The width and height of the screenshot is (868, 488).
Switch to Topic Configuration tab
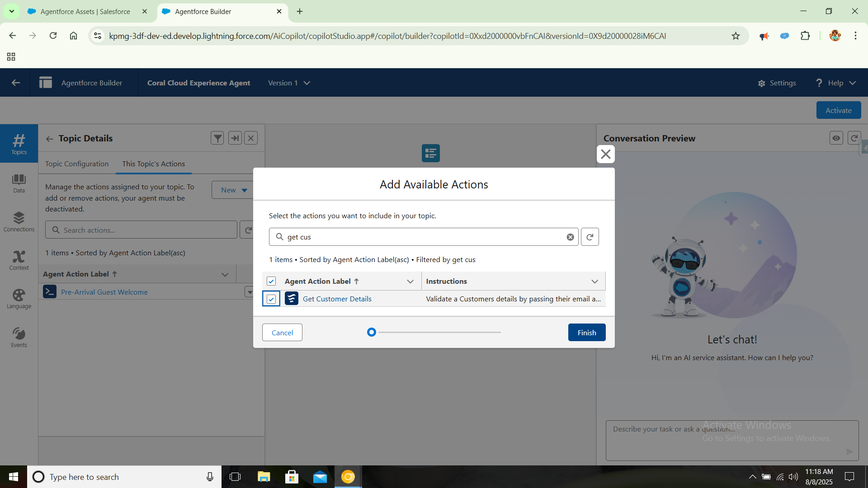tap(77, 164)
